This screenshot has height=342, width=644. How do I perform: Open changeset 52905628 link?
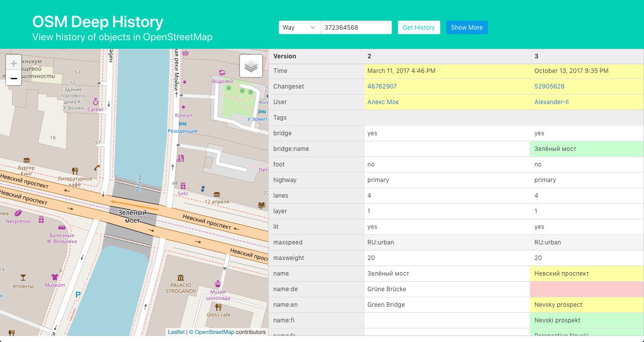click(x=549, y=87)
